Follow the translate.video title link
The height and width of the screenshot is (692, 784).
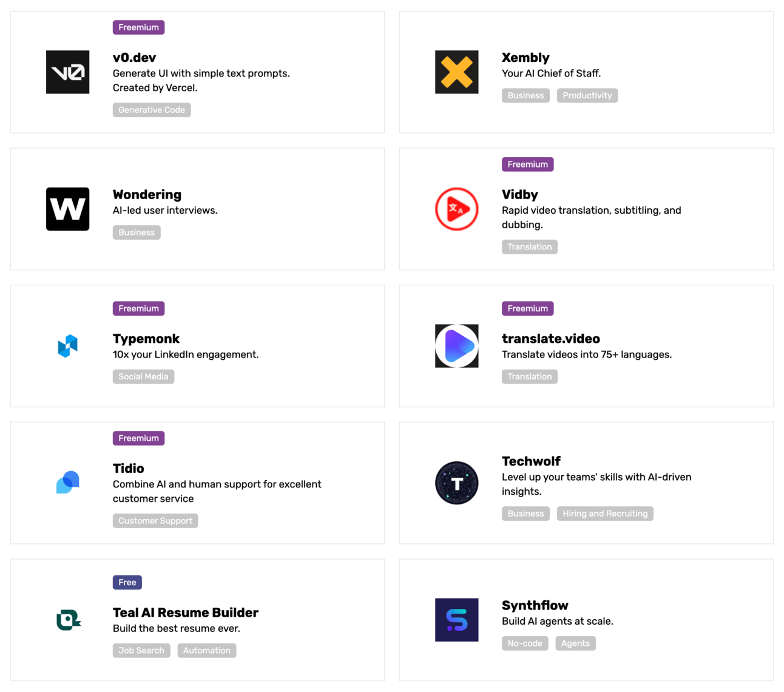[551, 339]
